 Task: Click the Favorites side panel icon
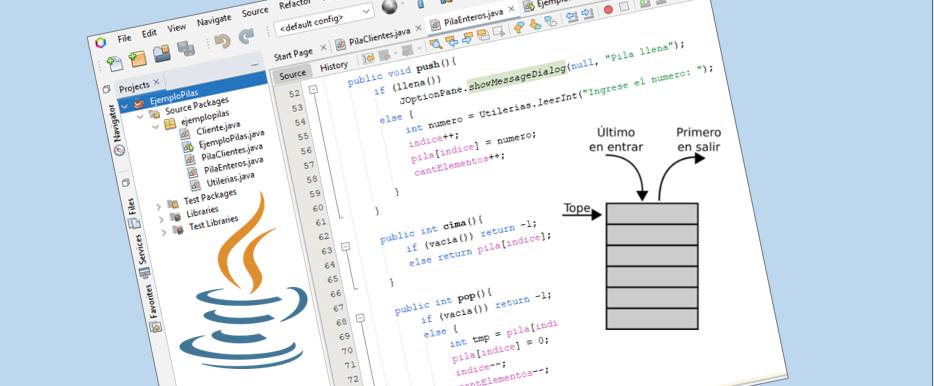coord(155,326)
